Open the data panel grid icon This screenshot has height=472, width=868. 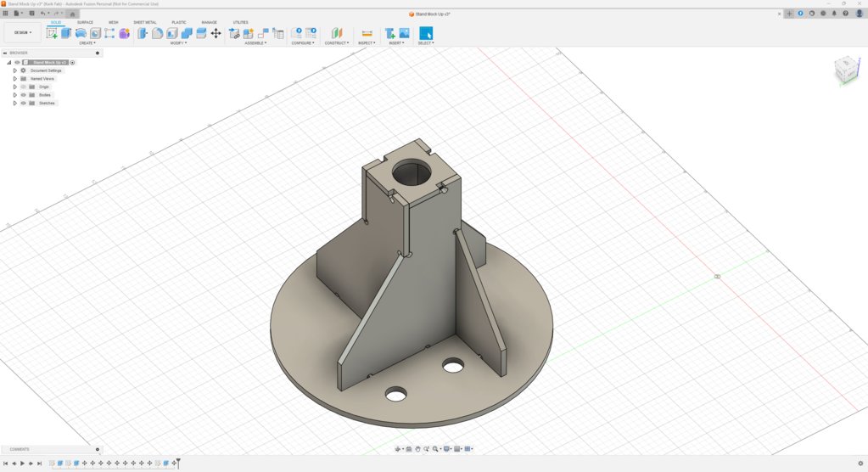(6, 14)
